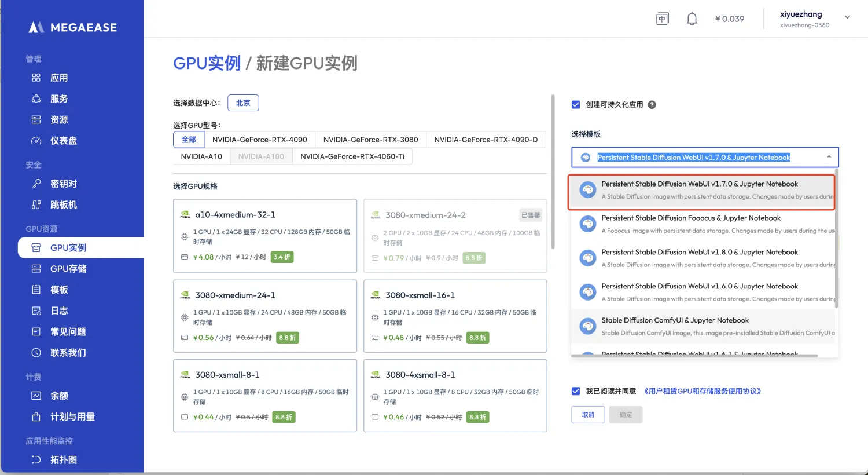Screen dimensions: 868x475
Task: Choose the 北京 data center button
Action: (x=243, y=103)
